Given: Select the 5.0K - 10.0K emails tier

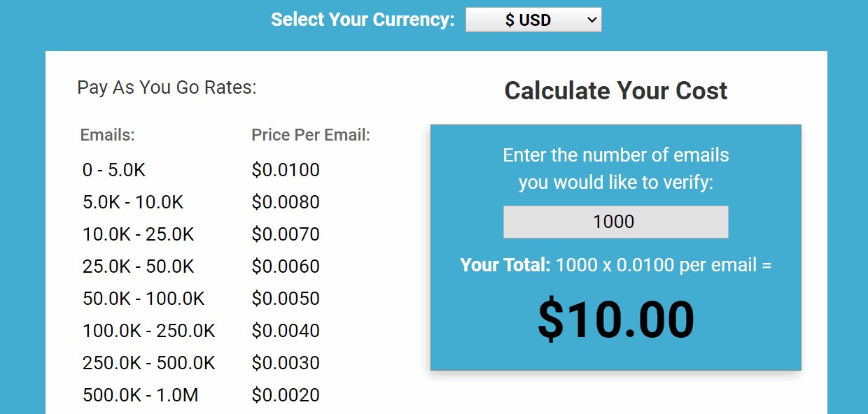Looking at the screenshot, I should [x=133, y=202].
